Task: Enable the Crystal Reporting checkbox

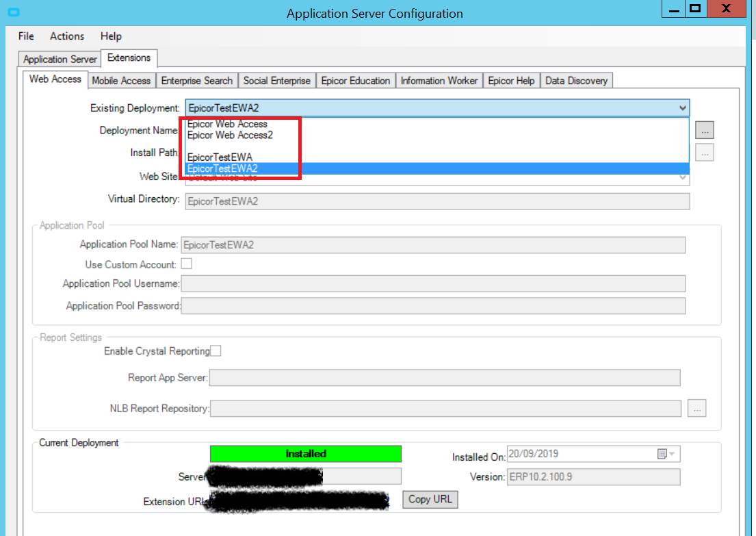Action: (x=216, y=350)
